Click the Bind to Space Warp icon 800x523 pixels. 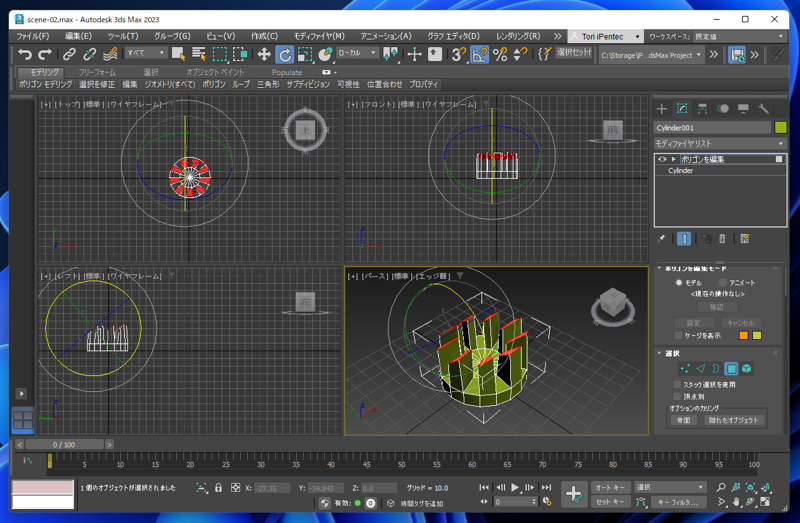point(110,54)
